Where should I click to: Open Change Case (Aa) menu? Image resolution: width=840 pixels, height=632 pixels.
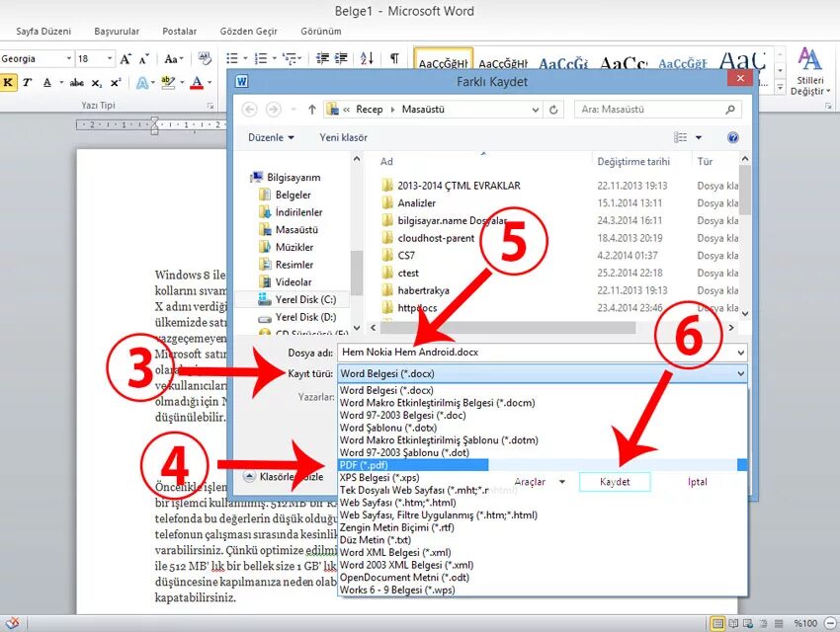(x=174, y=59)
